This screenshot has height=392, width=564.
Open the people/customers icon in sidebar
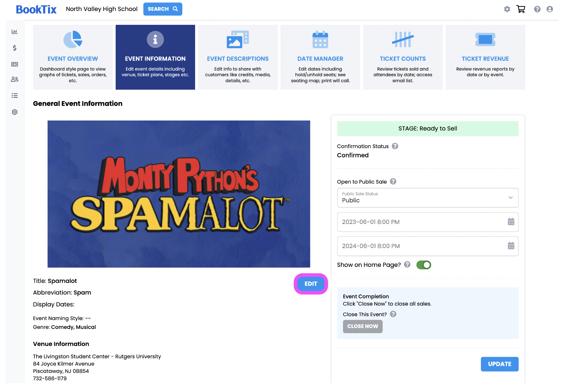click(15, 79)
